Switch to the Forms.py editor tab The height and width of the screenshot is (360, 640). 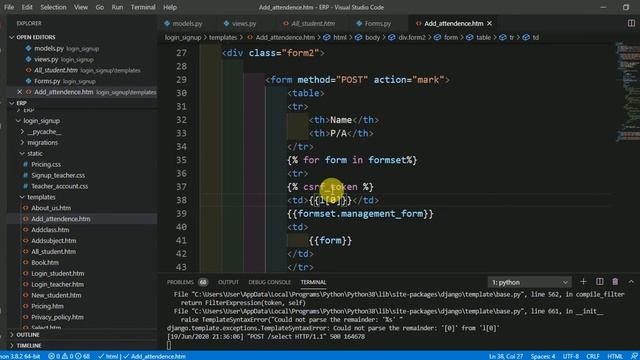click(378, 24)
